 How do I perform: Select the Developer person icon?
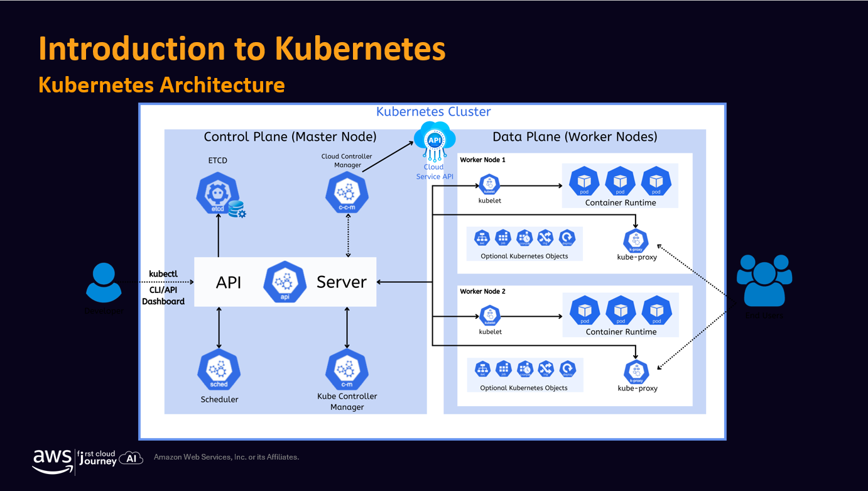[104, 283]
